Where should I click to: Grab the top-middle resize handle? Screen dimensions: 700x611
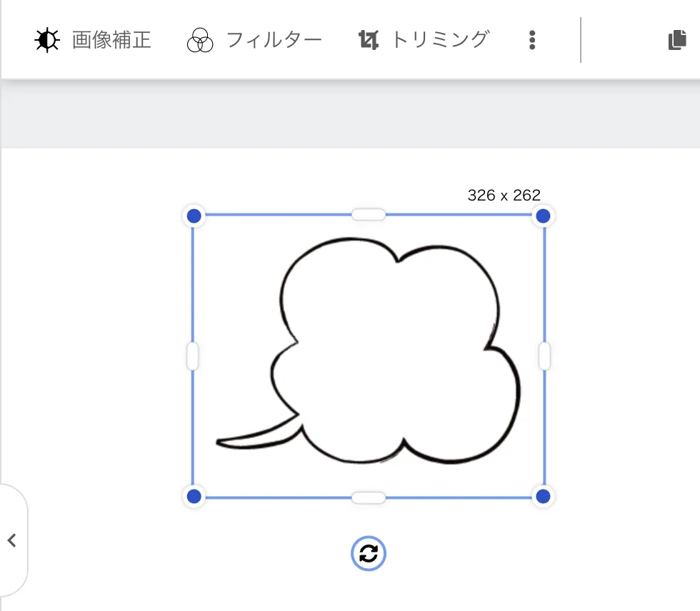tap(368, 214)
